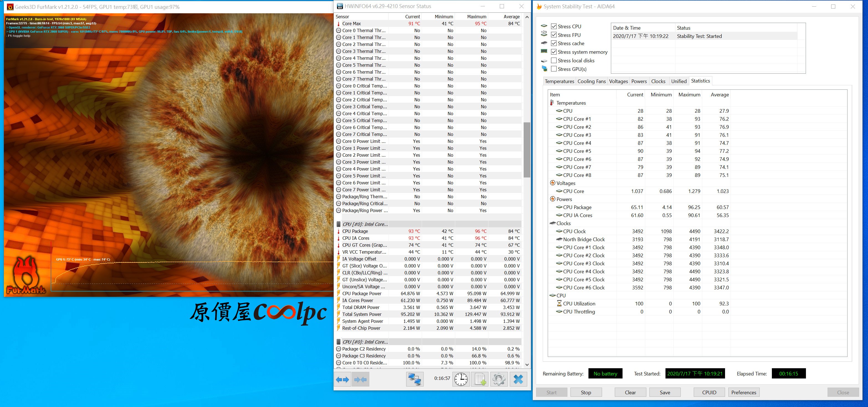Toggle Stress system memory checkbox
868x407 pixels.
554,52
